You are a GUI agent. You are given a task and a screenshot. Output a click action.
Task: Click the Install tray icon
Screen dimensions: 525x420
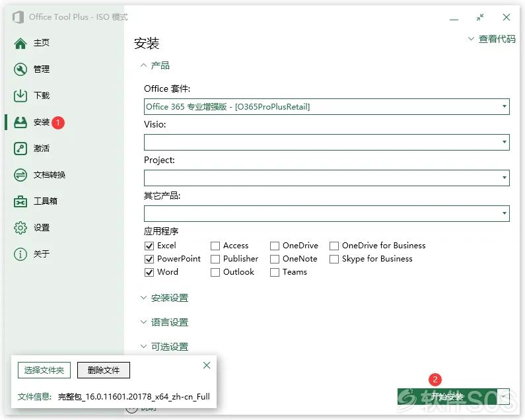(20, 122)
